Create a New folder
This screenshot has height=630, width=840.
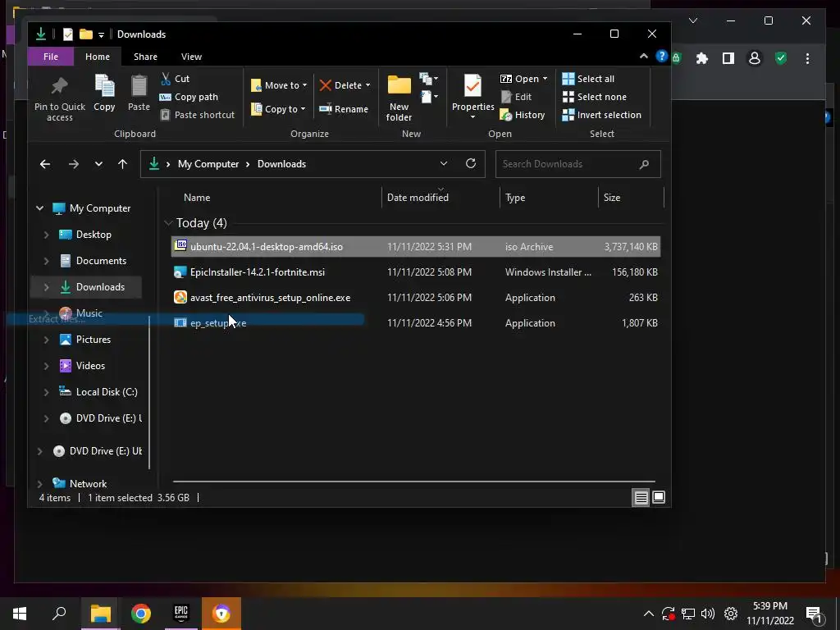[399, 98]
